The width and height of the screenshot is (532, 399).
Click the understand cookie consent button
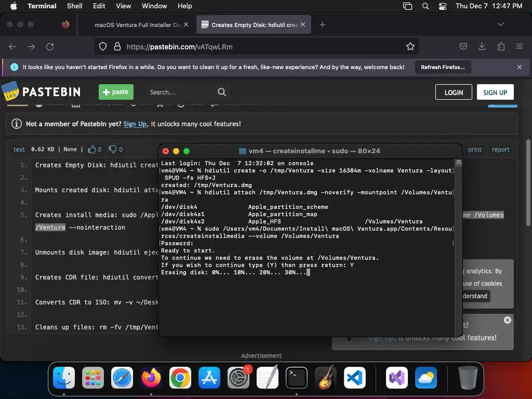point(476,296)
